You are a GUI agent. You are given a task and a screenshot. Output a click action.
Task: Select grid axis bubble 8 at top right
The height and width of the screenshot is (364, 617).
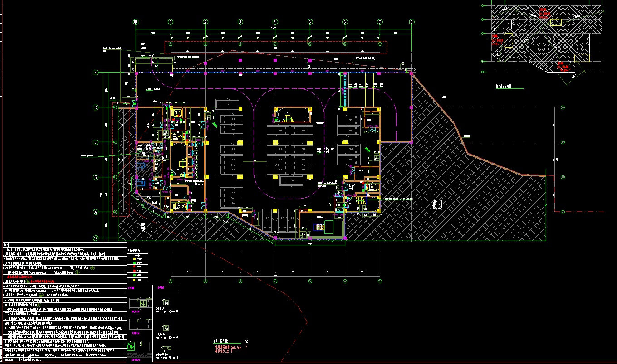click(x=411, y=22)
